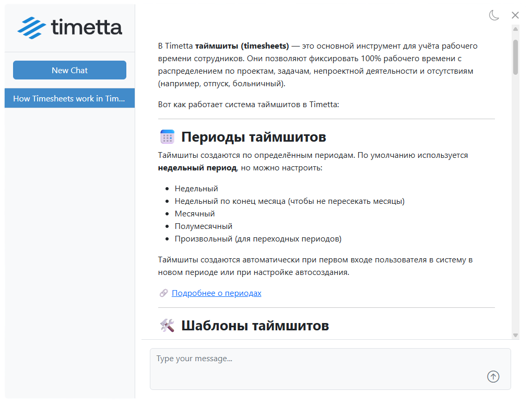Click the Timetta wordmark text

(86, 27)
